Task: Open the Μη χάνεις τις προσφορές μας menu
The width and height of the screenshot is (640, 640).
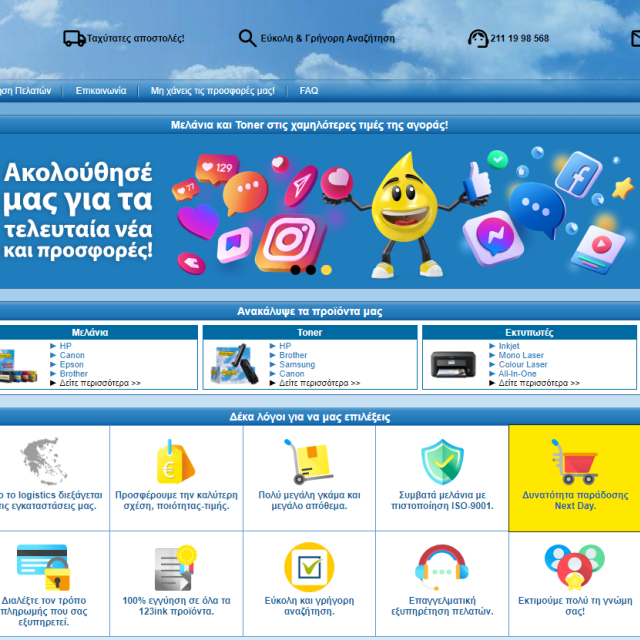Action: 213,91
